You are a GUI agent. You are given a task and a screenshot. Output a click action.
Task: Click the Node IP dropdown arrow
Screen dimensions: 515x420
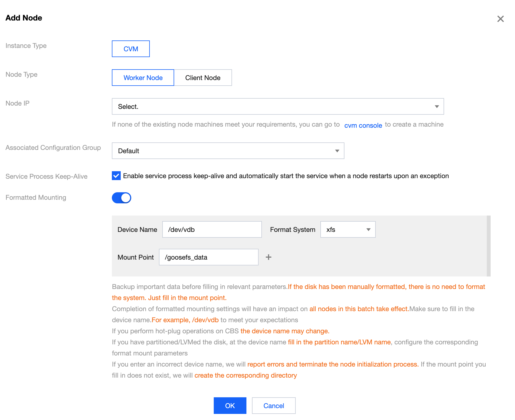click(x=437, y=106)
